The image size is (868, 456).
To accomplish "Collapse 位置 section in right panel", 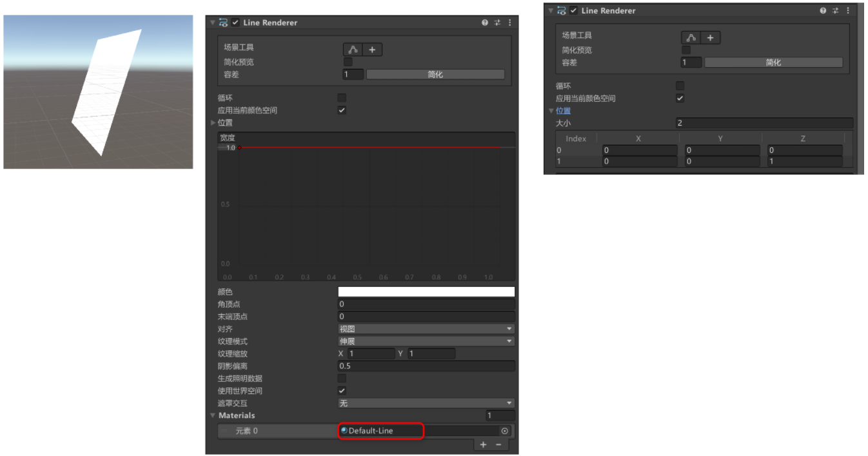I will 551,111.
